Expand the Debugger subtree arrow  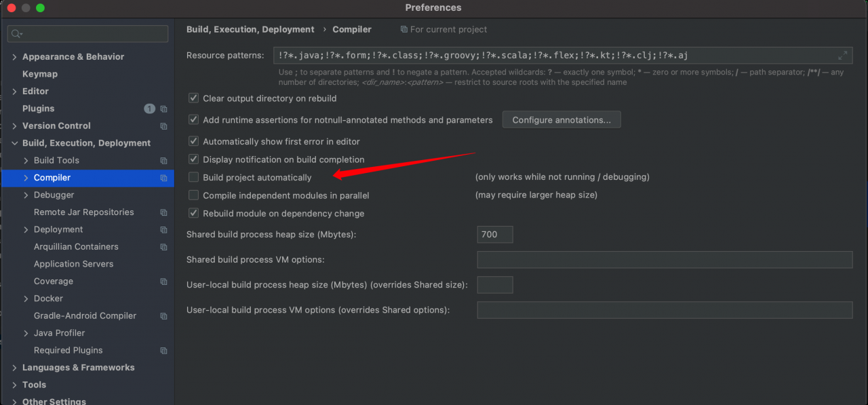tap(26, 195)
